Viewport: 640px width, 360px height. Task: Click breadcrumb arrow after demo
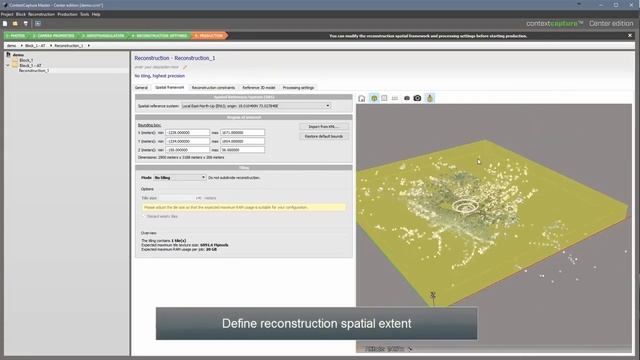pos(22,46)
